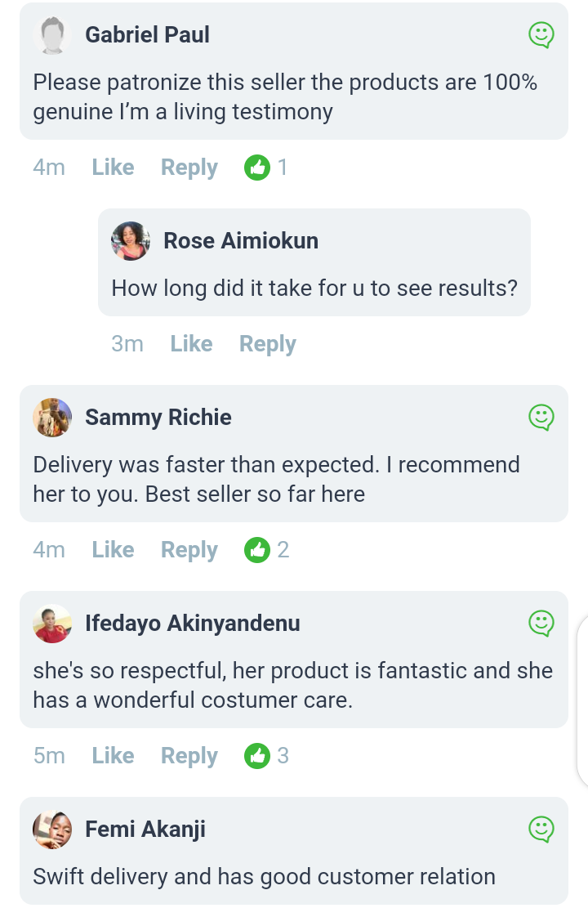Image resolution: width=588 pixels, height=908 pixels.
Task: Open the Ifedayo Akinyandenu name link
Action: (x=193, y=624)
